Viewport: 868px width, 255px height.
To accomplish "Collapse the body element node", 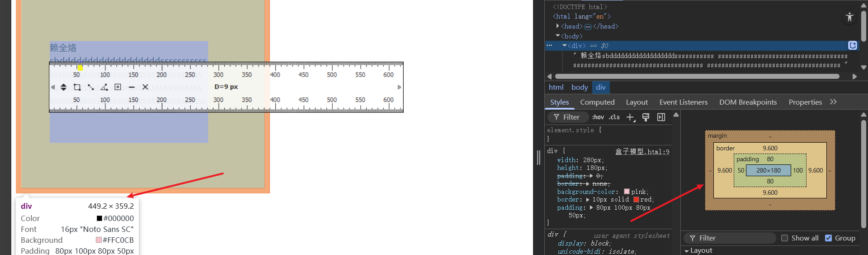I will pyautogui.click(x=558, y=36).
